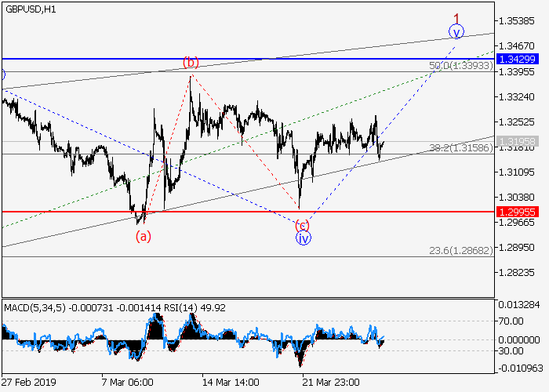Click the circled wave v marker
Viewport: 549px width, 392px height.
coord(456,31)
